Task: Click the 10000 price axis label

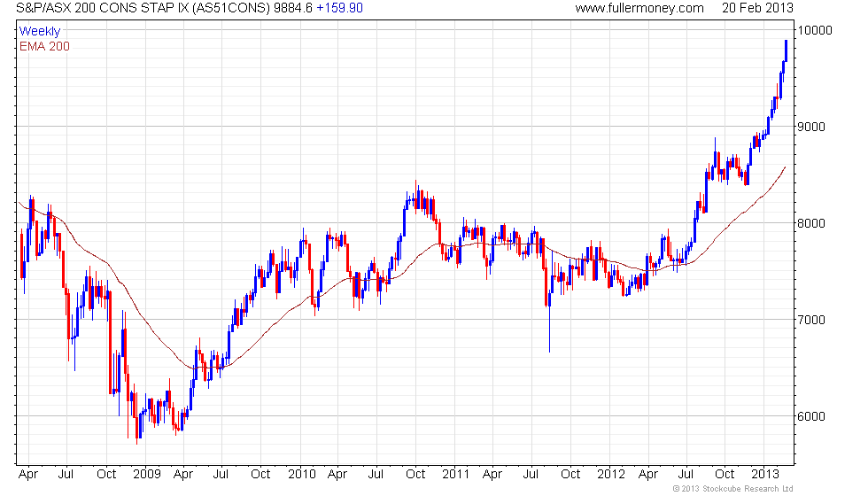Action: [816, 30]
